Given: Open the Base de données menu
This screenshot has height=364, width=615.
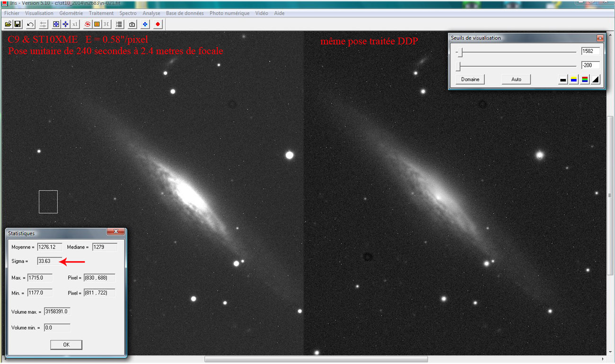Looking at the screenshot, I should [x=185, y=13].
